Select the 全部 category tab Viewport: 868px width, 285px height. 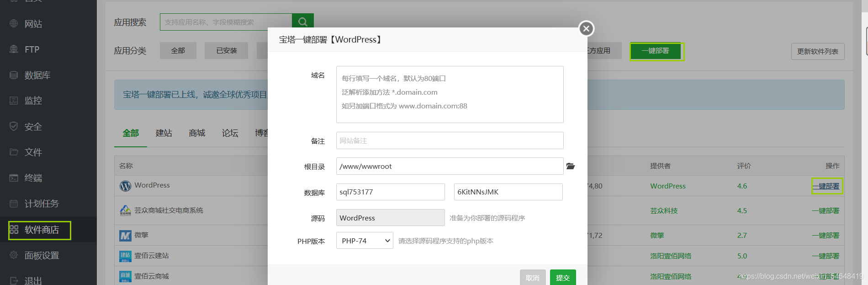coord(131,133)
